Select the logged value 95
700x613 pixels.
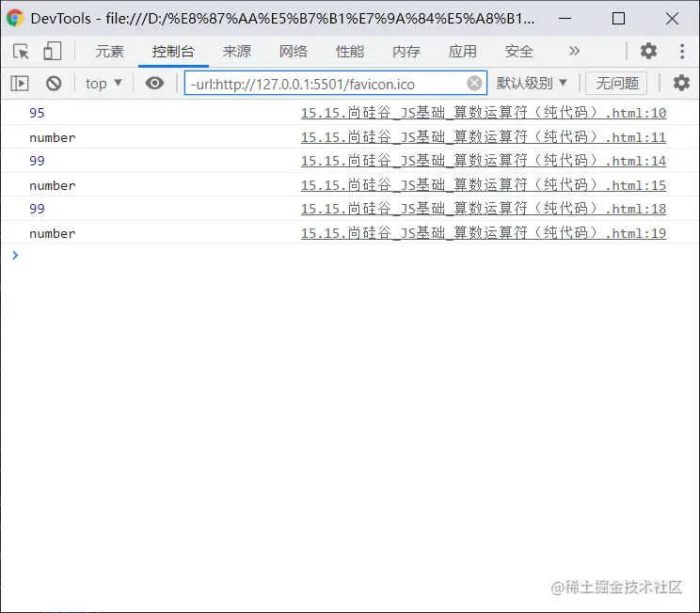[x=37, y=113]
